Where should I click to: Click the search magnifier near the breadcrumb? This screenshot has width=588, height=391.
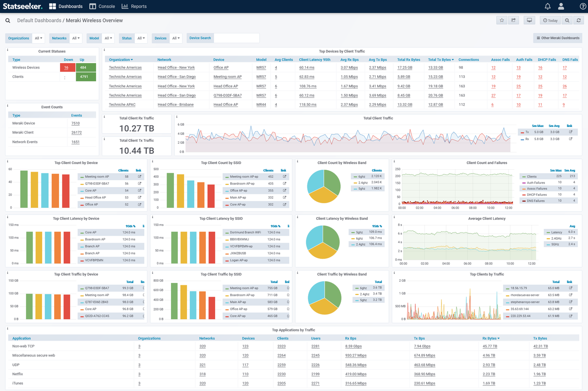coord(7,20)
